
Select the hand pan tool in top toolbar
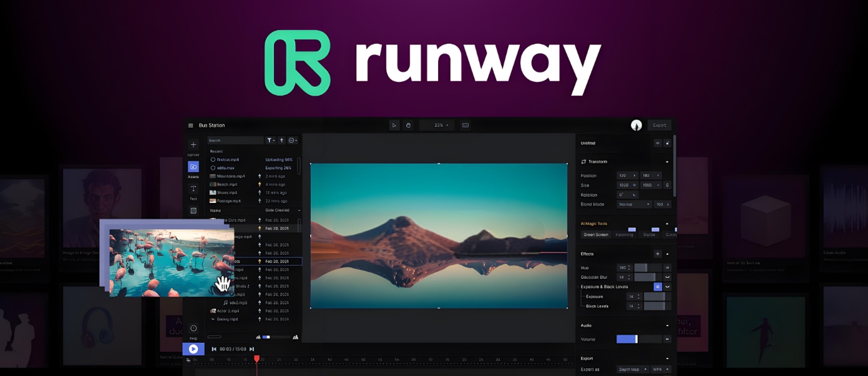[x=408, y=126]
